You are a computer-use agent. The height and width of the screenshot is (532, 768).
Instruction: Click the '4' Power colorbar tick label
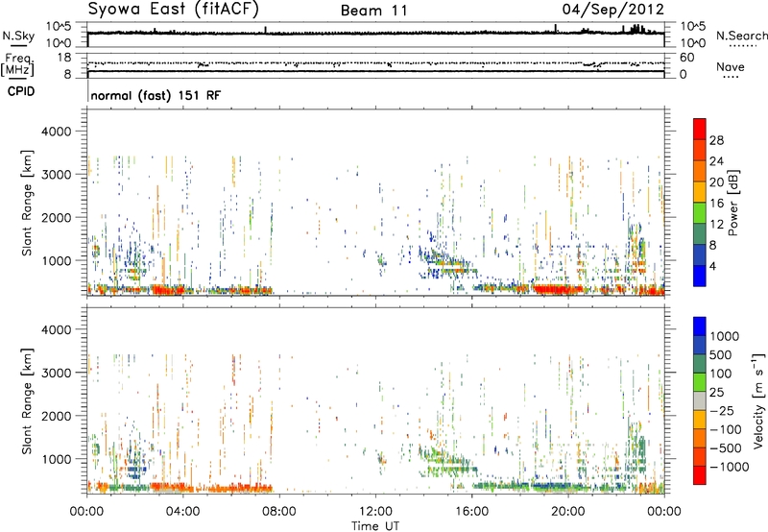(712, 267)
